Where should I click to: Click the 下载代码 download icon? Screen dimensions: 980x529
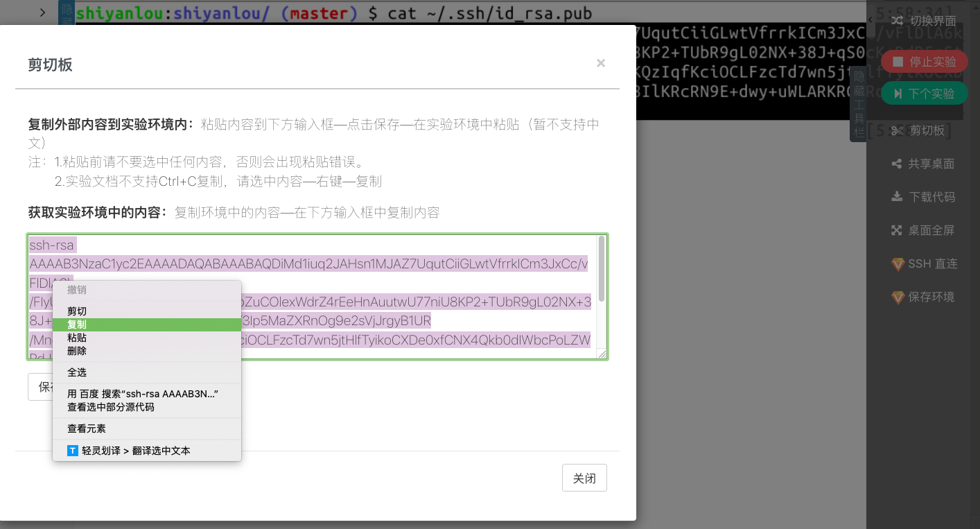tap(897, 197)
